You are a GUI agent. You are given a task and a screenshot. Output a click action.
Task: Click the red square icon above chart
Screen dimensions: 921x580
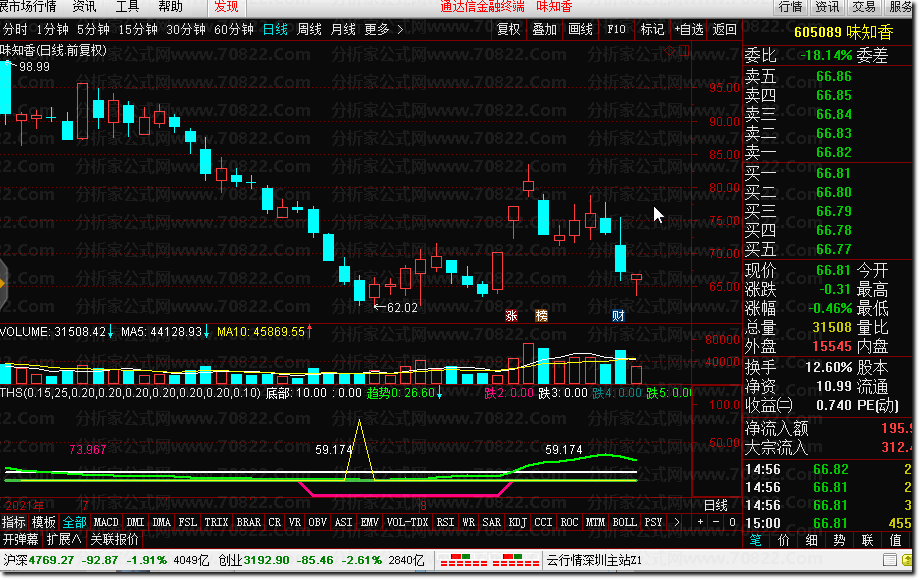coord(684,52)
